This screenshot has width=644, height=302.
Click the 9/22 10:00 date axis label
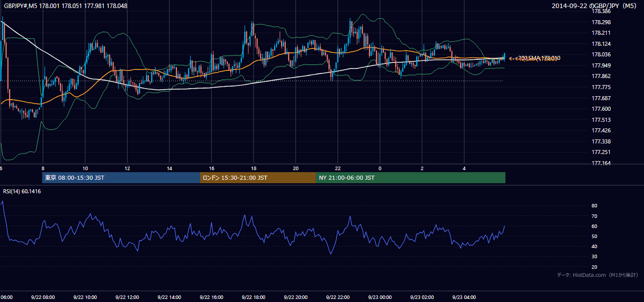point(85,297)
